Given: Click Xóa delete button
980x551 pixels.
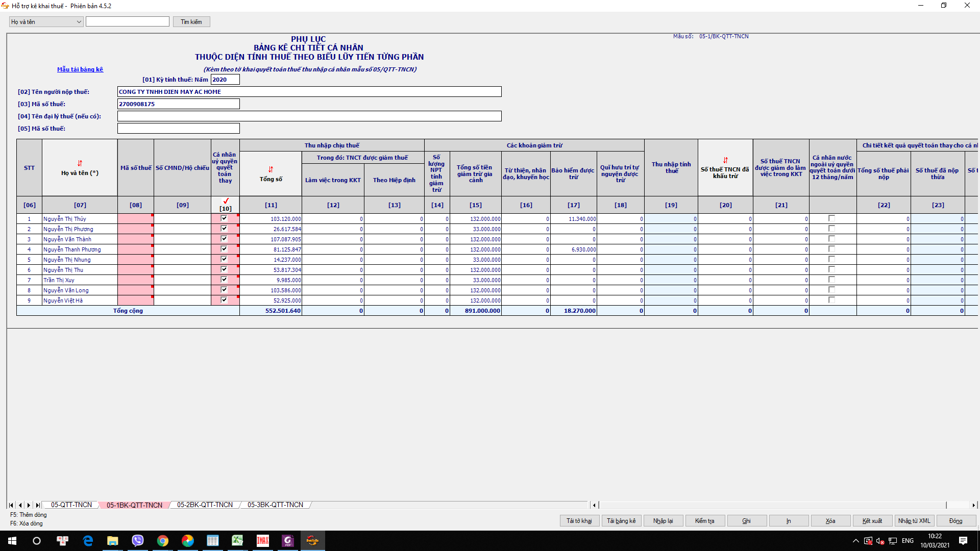Looking at the screenshot, I should 830,521.
